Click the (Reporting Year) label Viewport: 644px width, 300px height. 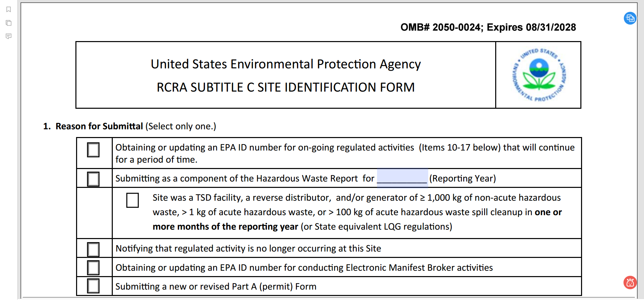click(x=462, y=178)
